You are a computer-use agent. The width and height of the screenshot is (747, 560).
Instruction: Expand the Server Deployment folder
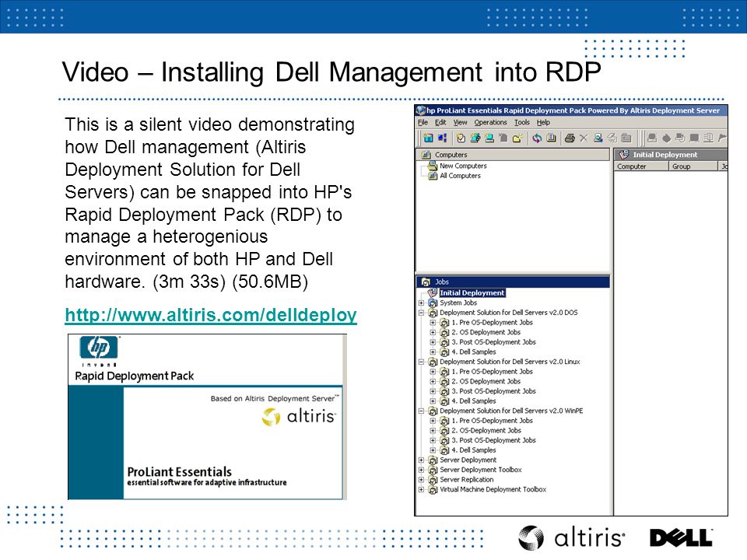[421, 460]
